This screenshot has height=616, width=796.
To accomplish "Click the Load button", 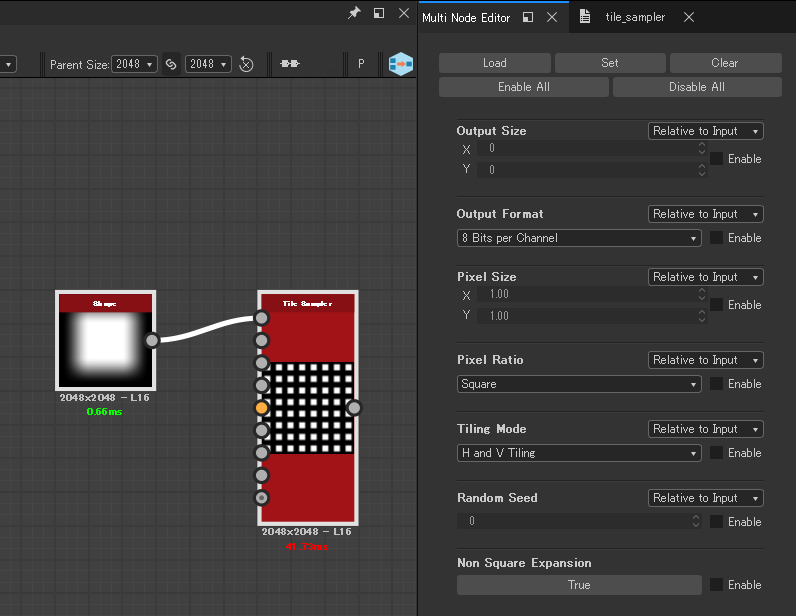I will click(495, 63).
